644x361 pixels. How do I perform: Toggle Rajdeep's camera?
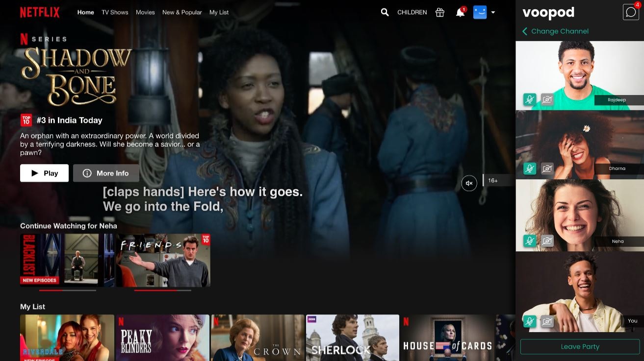547,100
